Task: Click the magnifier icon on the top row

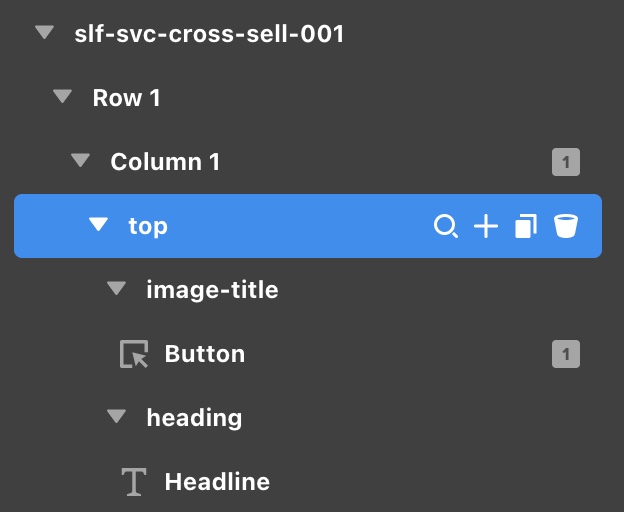Action: pos(445,227)
